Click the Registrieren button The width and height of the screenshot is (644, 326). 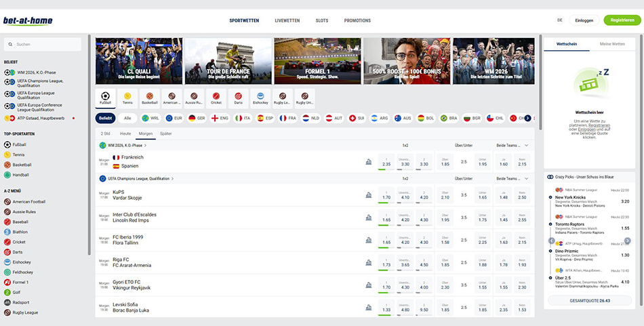pyautogui.click(x=622, y=20)
